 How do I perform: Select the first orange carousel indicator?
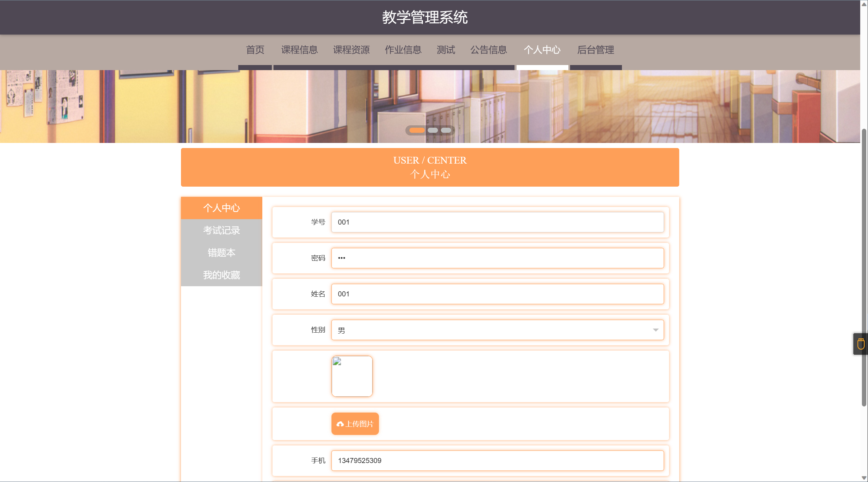pos(417,130)
